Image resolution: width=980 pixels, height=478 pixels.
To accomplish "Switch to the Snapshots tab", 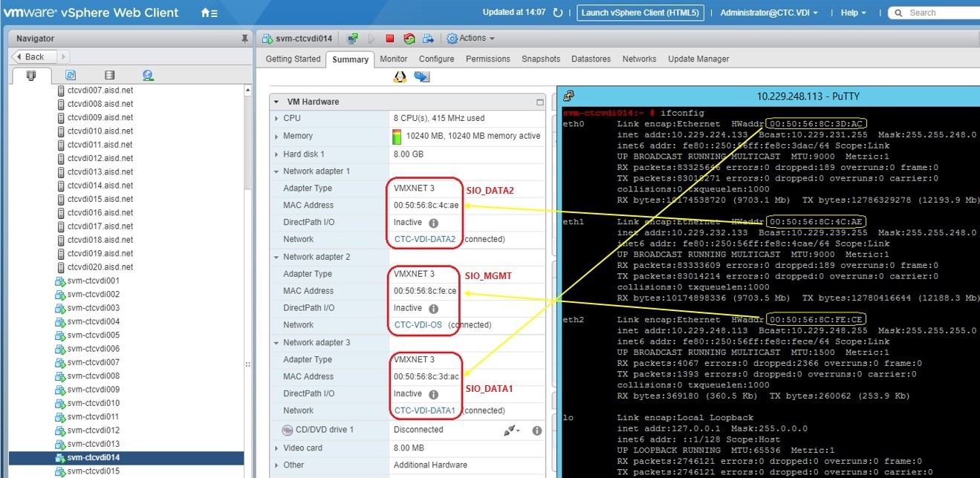I will 540,59.
